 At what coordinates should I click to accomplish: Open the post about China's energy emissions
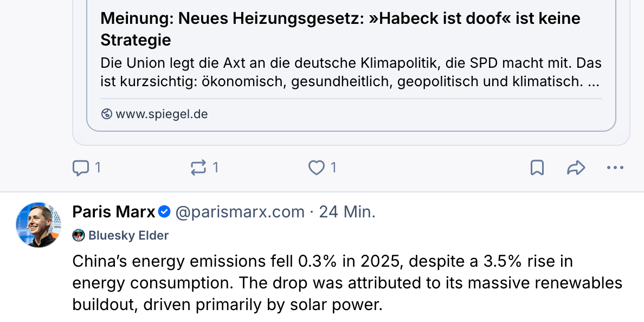pyautogui.click(x=347, y=283)
